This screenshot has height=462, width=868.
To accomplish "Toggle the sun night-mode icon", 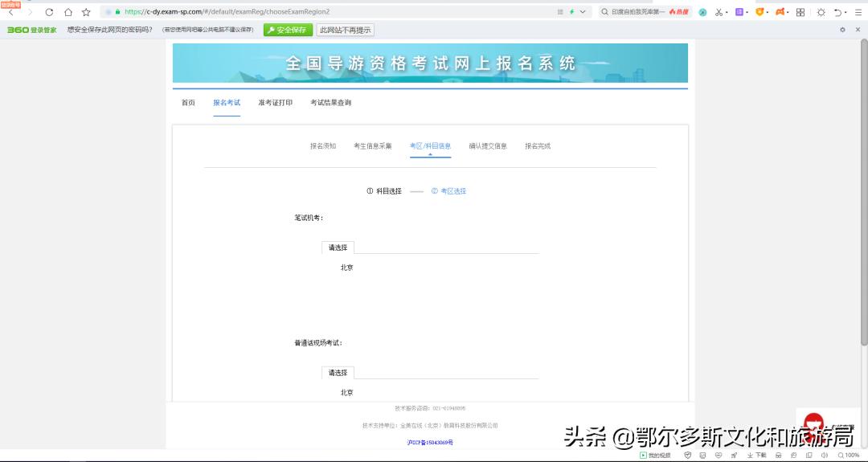I will pos(821,12).
